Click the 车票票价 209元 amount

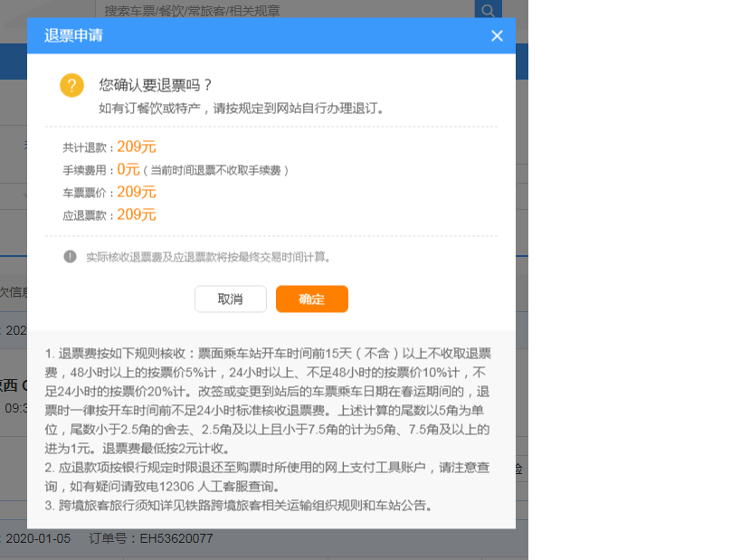pos(136,192)
